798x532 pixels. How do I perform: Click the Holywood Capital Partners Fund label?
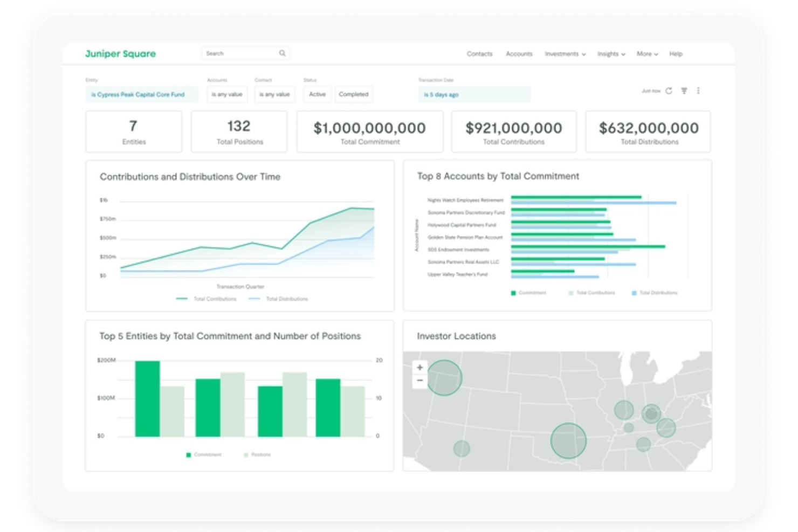coord(462,225)
